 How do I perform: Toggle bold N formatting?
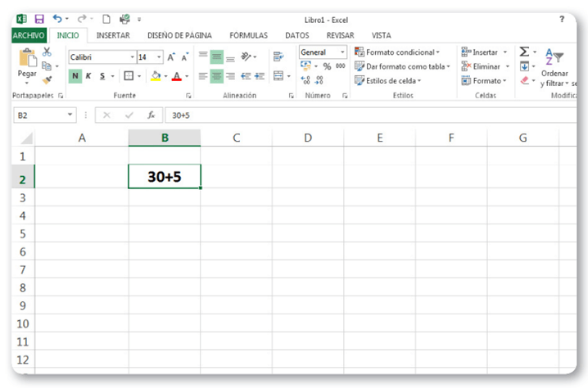75,76
